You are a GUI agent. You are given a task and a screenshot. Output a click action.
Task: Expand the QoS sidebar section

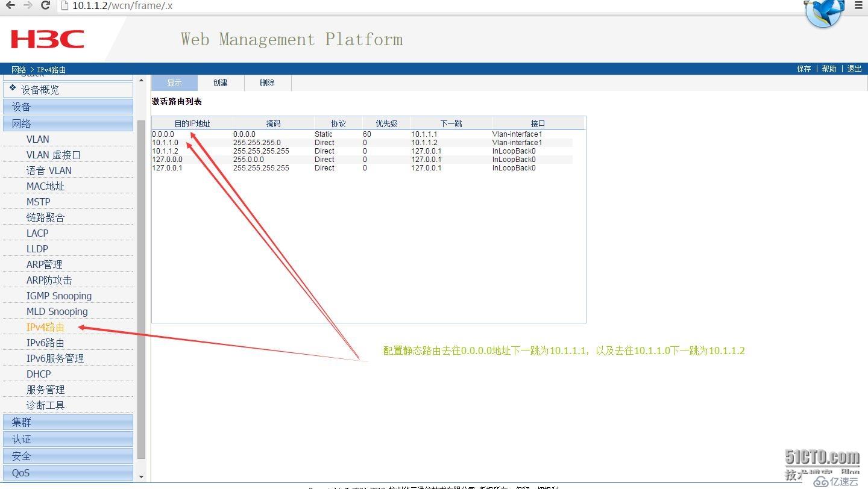[x=68, y=473]
